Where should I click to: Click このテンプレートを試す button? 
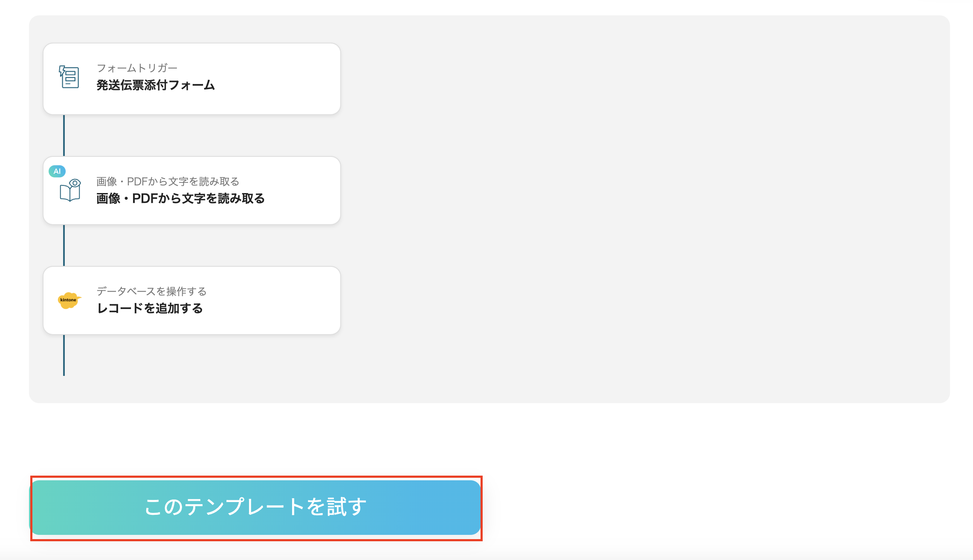[x=256, y=508]
